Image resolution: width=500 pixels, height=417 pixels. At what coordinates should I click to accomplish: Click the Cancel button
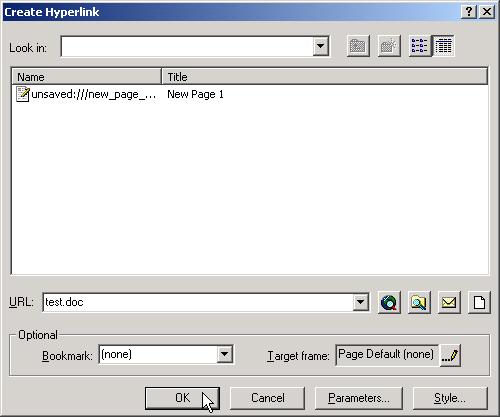click(x=268, y=398)
